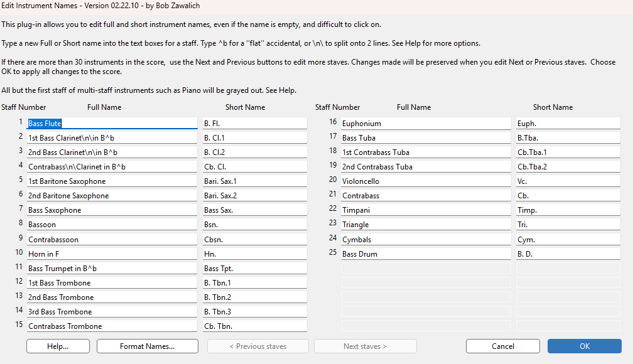Edit the Cb.Tba.1 short name field

pos(568,152)
